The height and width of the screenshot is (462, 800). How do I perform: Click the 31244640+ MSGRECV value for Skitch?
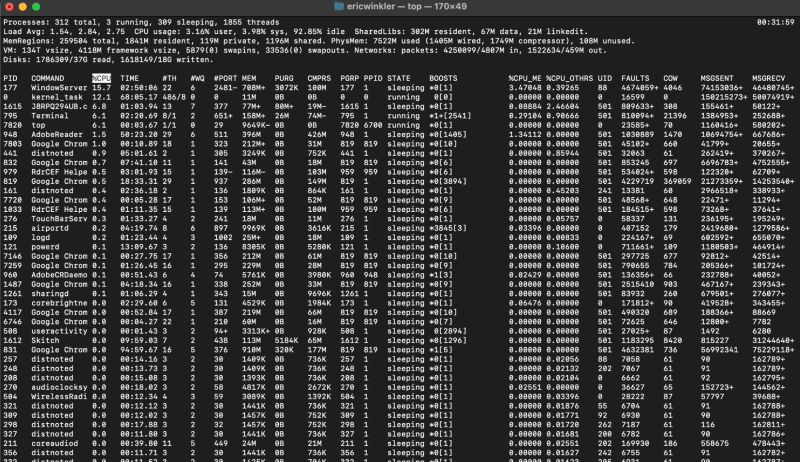(x=773, y=340)
